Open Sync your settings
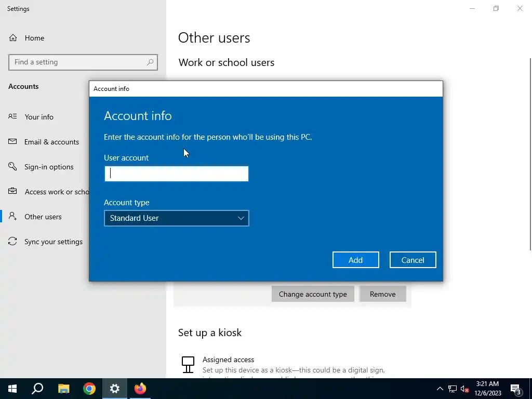Screen dimensions: 532x399 pos(54,242)
